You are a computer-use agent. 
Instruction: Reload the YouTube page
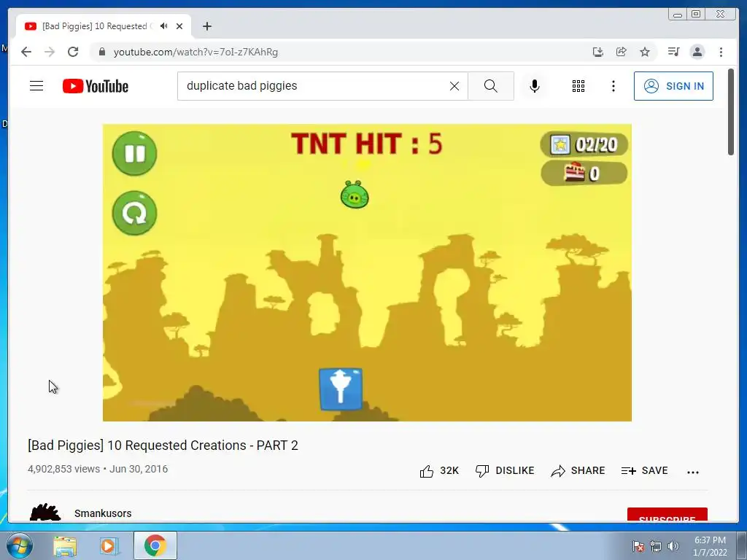[x=73, y=52]
